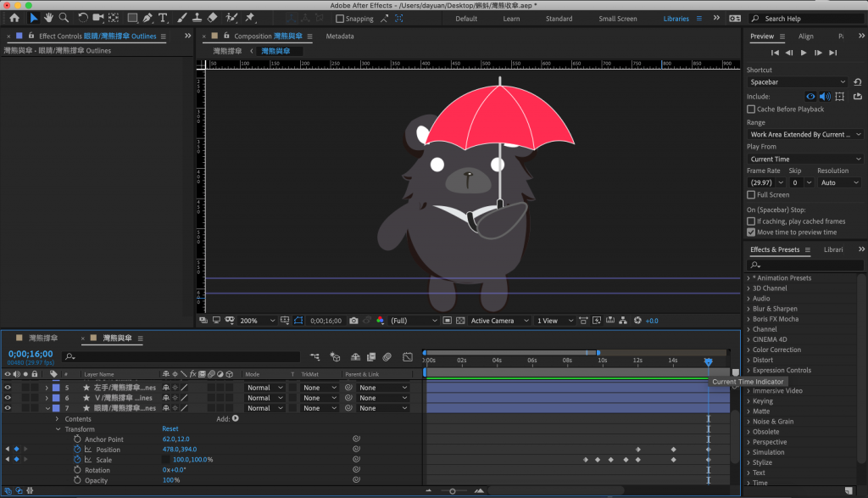Viewport: 868px width, 498px height.
Task: Select the Eraser tool
Action: (x=213, y=18)
